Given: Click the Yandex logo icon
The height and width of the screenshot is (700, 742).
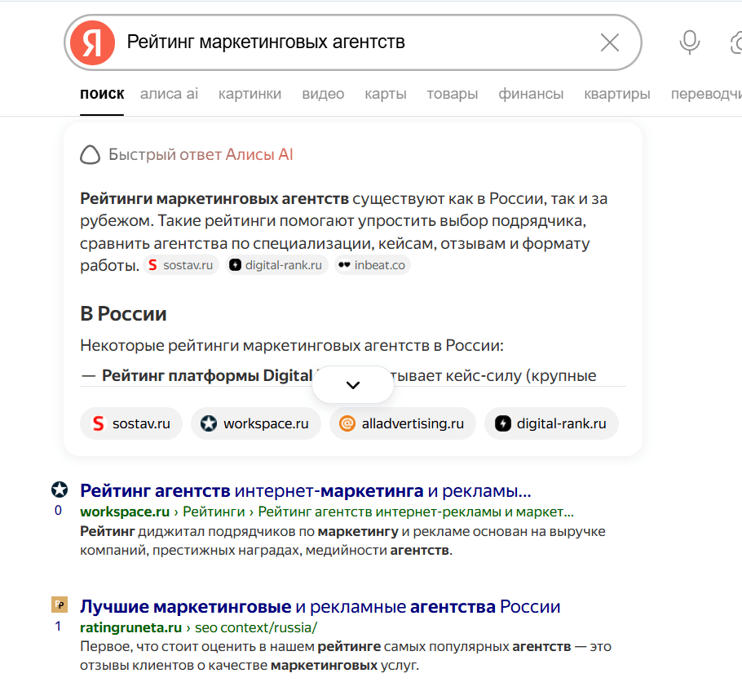Looking at the screenshot, I should pos(92,42).
